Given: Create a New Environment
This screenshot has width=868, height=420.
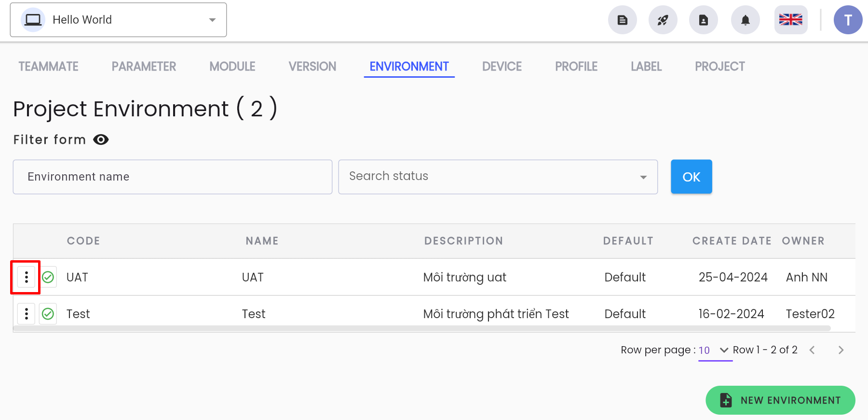Looking at the screenshot, I should click(780, 400).
